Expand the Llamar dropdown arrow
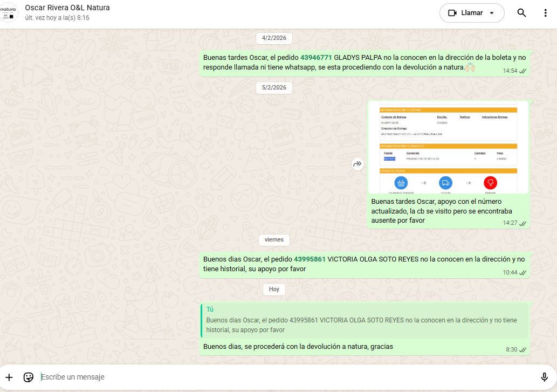Viewport: 557px width, 392px height. coord(491,13)
